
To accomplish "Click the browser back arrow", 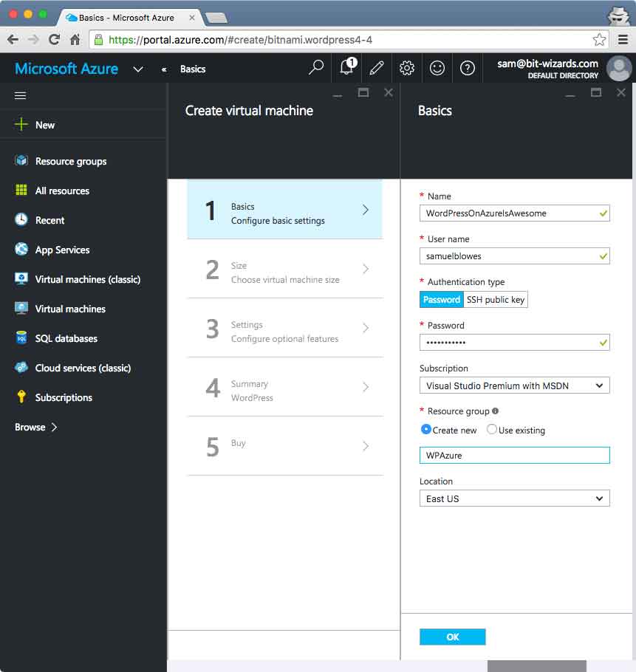I will [13, 40].
